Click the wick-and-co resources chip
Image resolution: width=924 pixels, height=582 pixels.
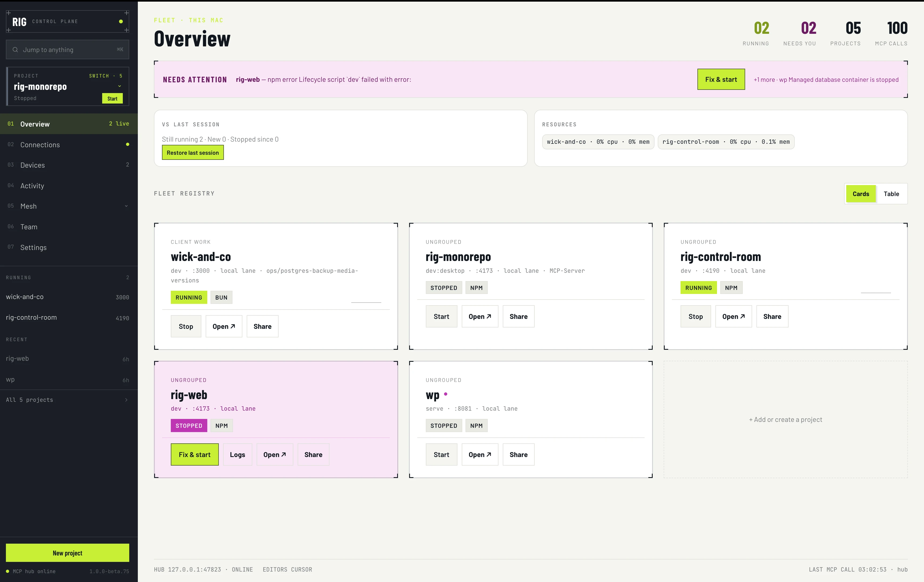coord(598,142)
